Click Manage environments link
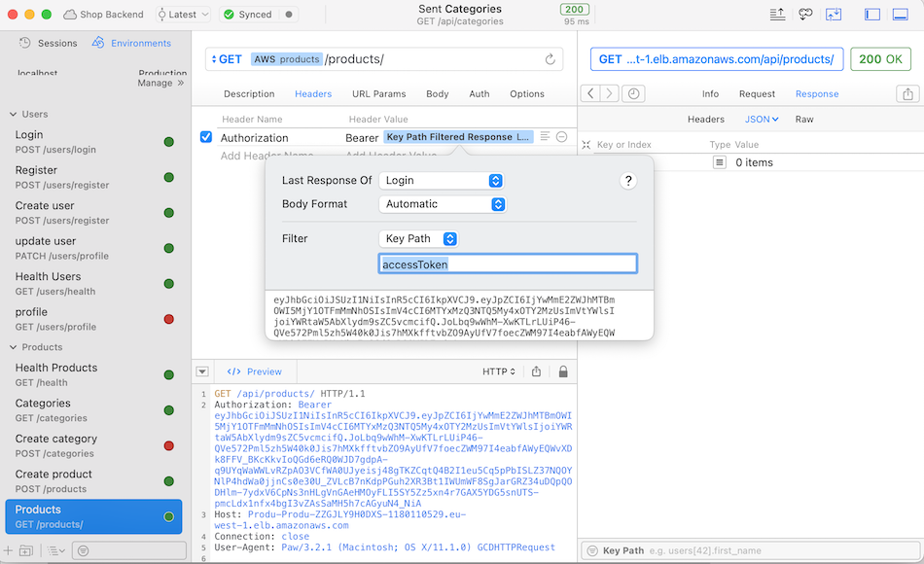 [x=160, y=83]
